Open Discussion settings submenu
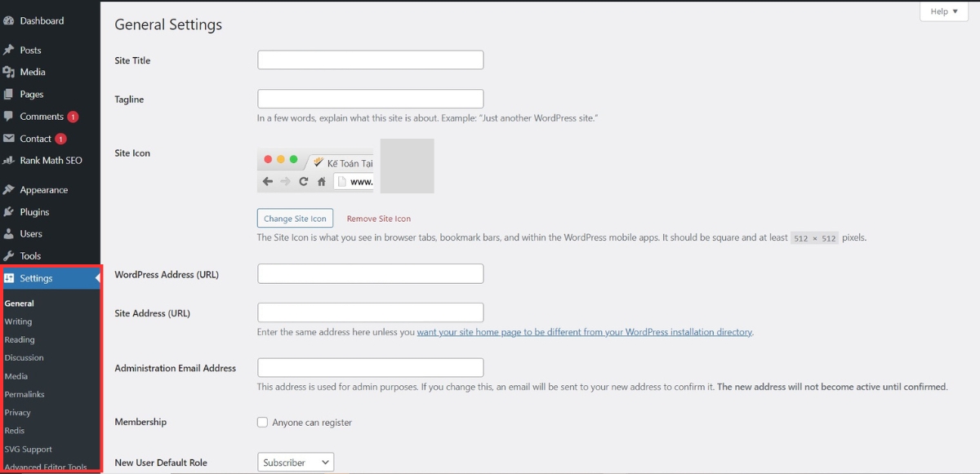This screenshot has height=474, width=980. 24,357
